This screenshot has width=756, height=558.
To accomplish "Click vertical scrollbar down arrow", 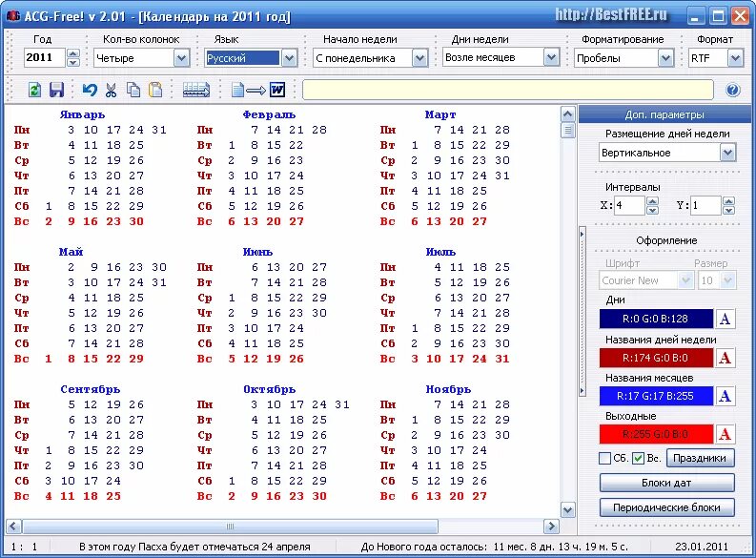I will click(x=568, y=509).
